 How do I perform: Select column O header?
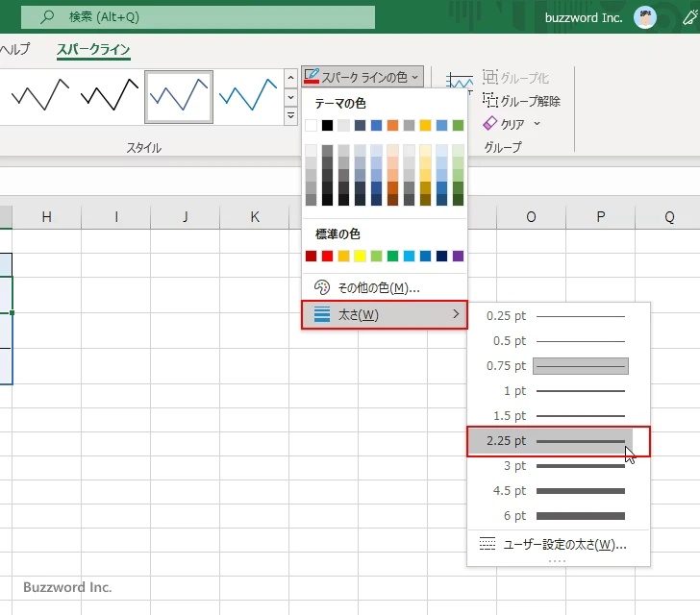tap(531, 217)
